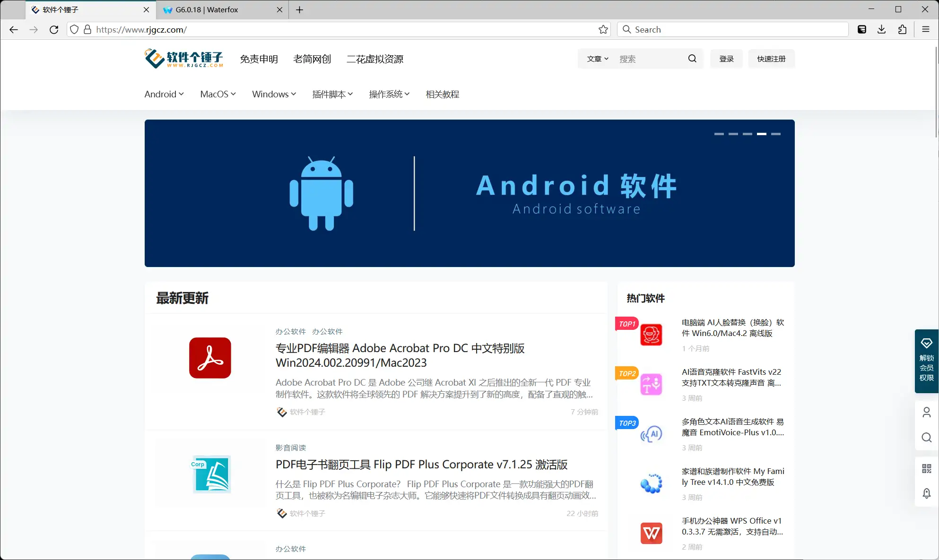Image resolution: width=939 pixels, height=560 pixels.
Task: Open the EmotiVoice-Plus hot software link
Action: (x=733, y=427)
